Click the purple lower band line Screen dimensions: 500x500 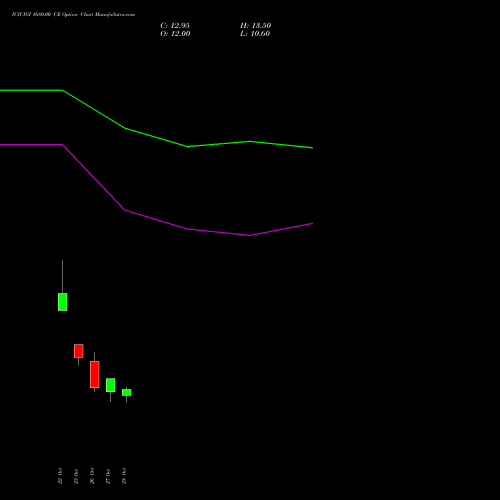click(156, 220)
